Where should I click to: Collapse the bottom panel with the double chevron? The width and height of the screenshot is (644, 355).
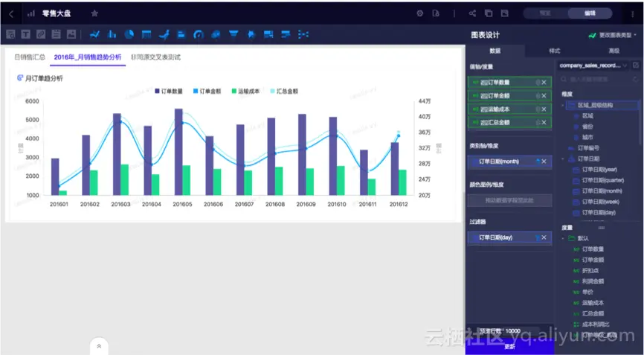(x=99, y=346)
